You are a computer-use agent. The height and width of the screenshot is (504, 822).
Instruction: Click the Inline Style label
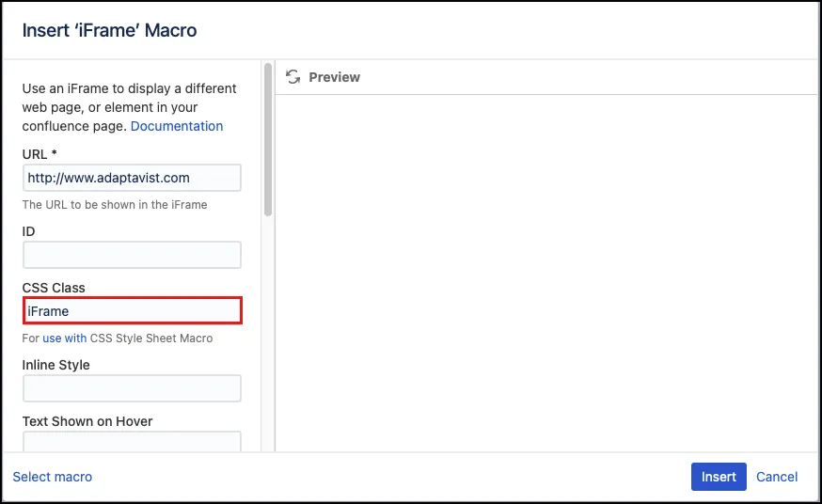(56, 365)
